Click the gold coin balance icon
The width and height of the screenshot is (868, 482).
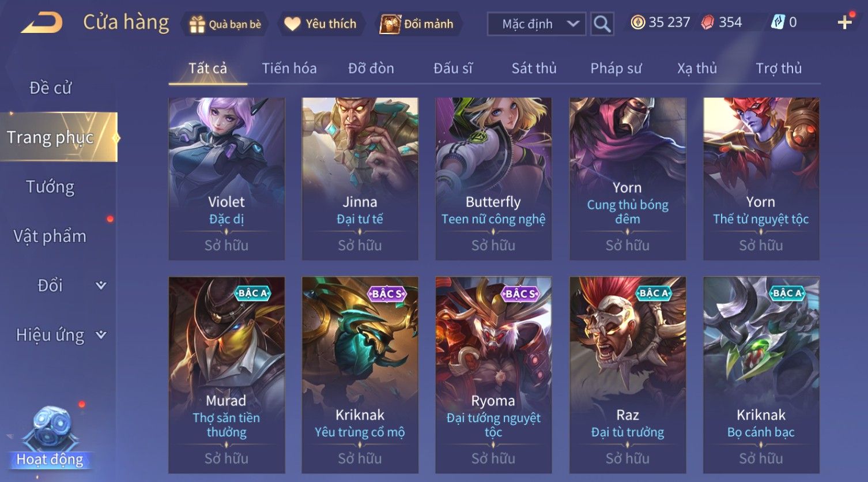click(637, 22)
